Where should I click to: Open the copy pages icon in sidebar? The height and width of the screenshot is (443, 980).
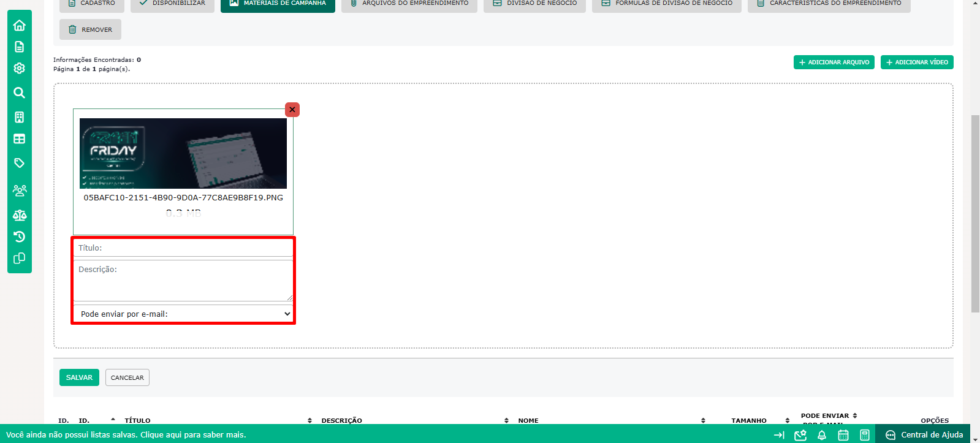tap(19, 258)
